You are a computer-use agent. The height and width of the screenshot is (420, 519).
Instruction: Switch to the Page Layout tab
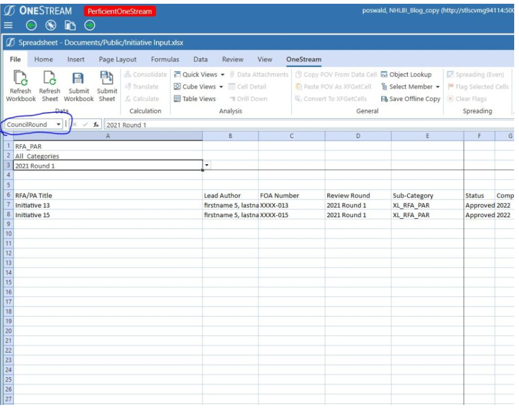pyautogui.click(x=117, y=59)
